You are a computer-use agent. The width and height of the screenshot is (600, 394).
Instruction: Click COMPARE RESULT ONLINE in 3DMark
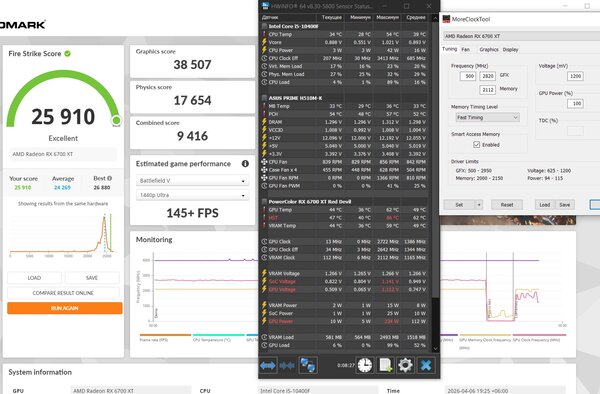tap(63, 293)
